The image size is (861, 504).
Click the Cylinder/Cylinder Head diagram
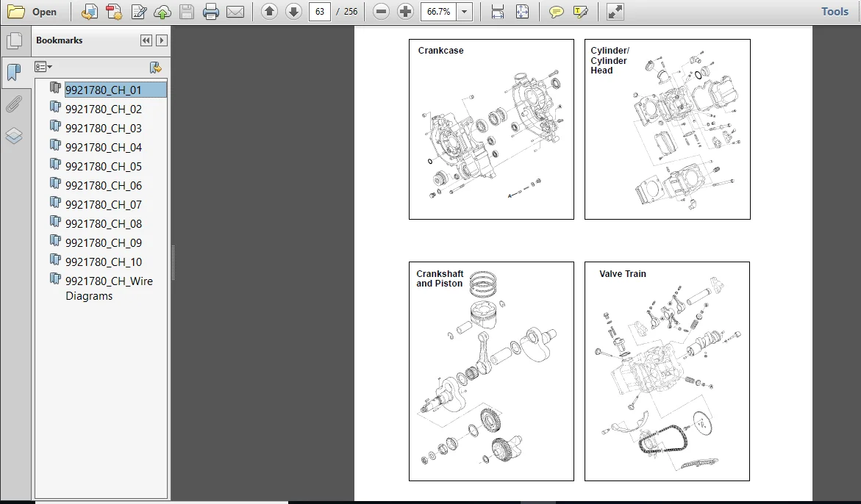click(x=667, y=129)
